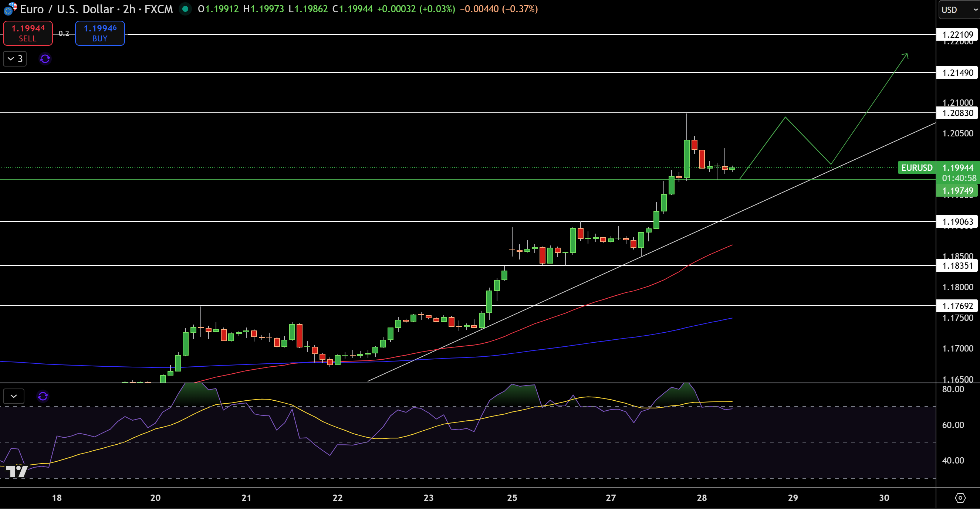The height and width of the screenshot is (509, 980).
Task: Click date label 22 on time axis
Action: click(337, 498)
